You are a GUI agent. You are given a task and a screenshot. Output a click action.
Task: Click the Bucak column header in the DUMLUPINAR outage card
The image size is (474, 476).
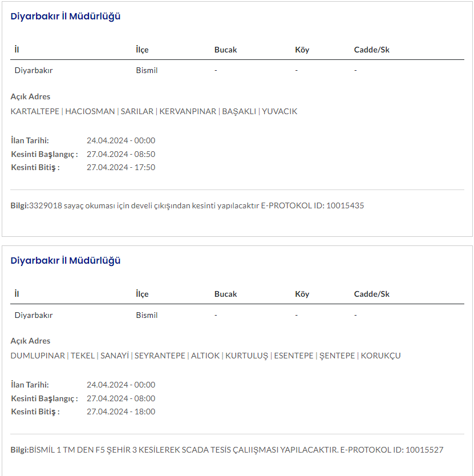pyautogui.click(x=225, y=294)
